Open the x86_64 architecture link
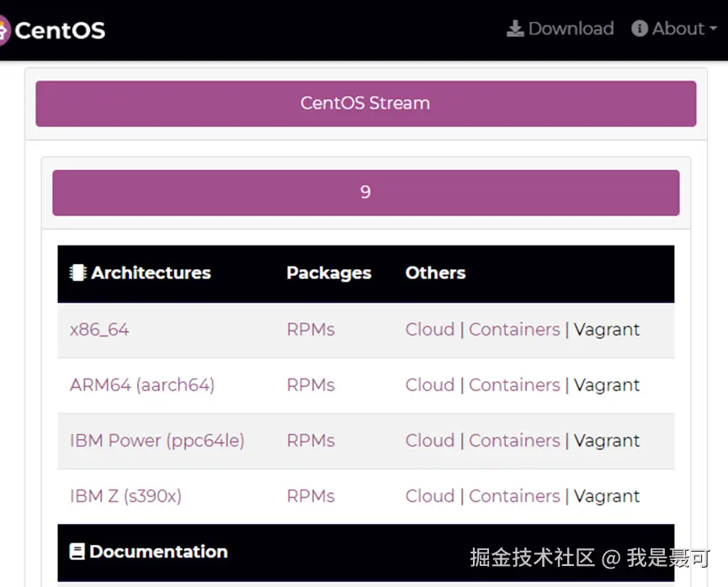 (99, 330)
